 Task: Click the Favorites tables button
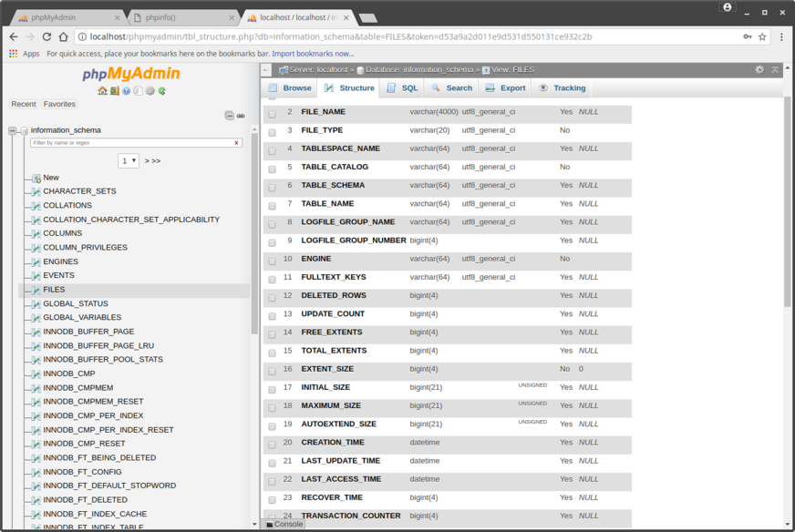tap(59, 104)
